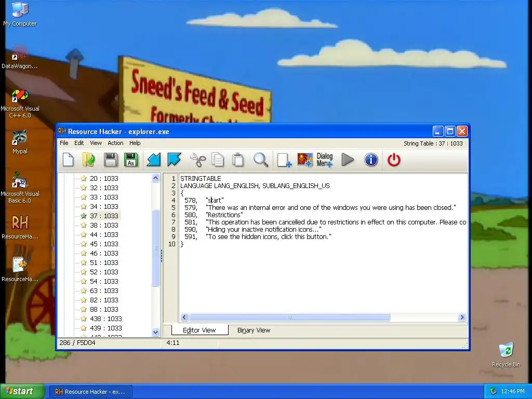
Task: Click the magnifying glass Find icon
Action: [261, 160]
